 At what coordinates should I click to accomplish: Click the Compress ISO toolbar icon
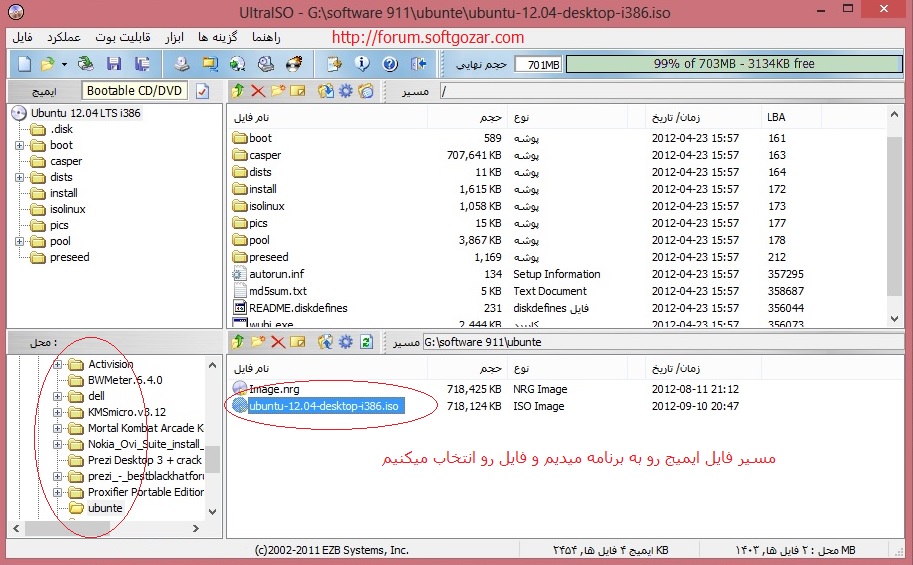[210, 63]
